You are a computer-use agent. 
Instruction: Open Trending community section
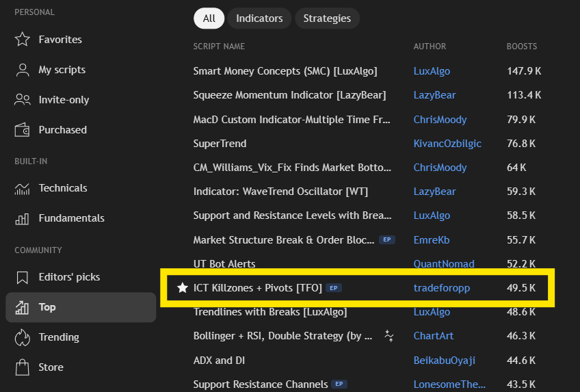(x=60, y=337)
